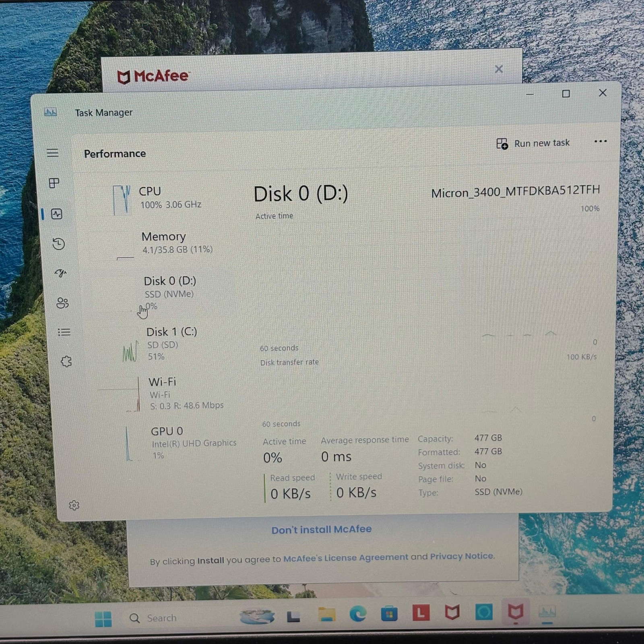Click the McAfee logo in installer window
644x644 pixels.
tap(153, 76)
